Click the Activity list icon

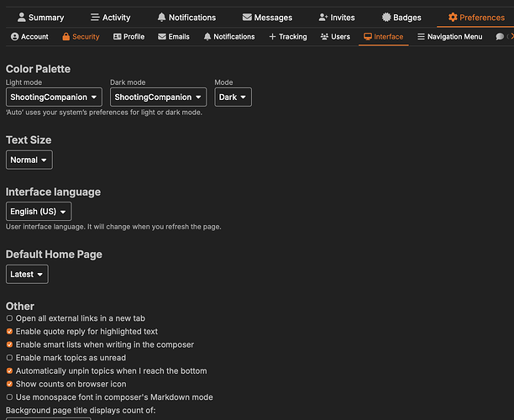(x=95, y=18)
